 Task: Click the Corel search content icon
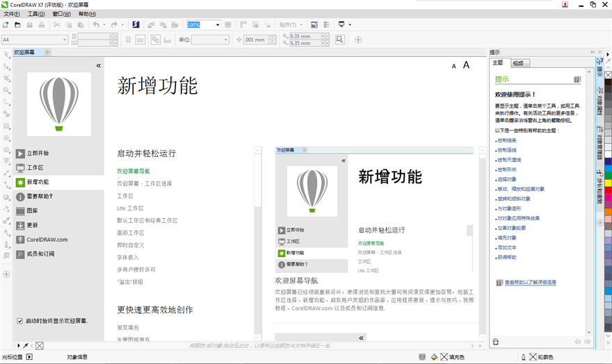point(136,24)
